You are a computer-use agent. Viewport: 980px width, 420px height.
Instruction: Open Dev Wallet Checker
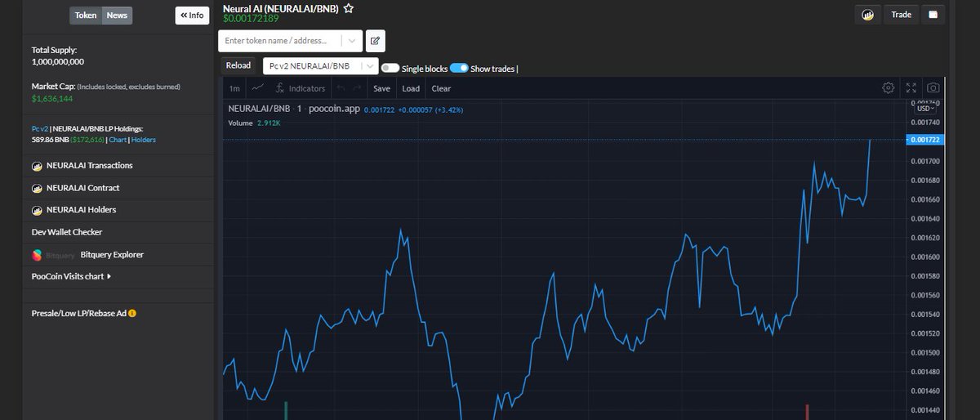click(x=67, y=232)
